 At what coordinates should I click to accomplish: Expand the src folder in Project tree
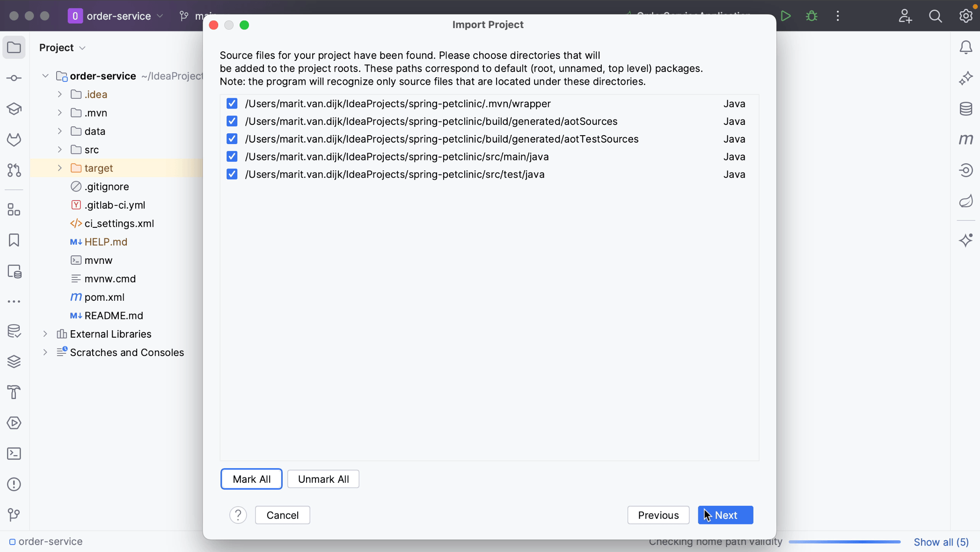pyautogui.click(x=59, y=149)
